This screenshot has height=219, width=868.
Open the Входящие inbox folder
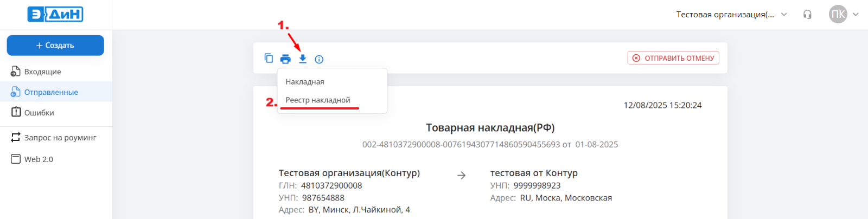[42, 72]
